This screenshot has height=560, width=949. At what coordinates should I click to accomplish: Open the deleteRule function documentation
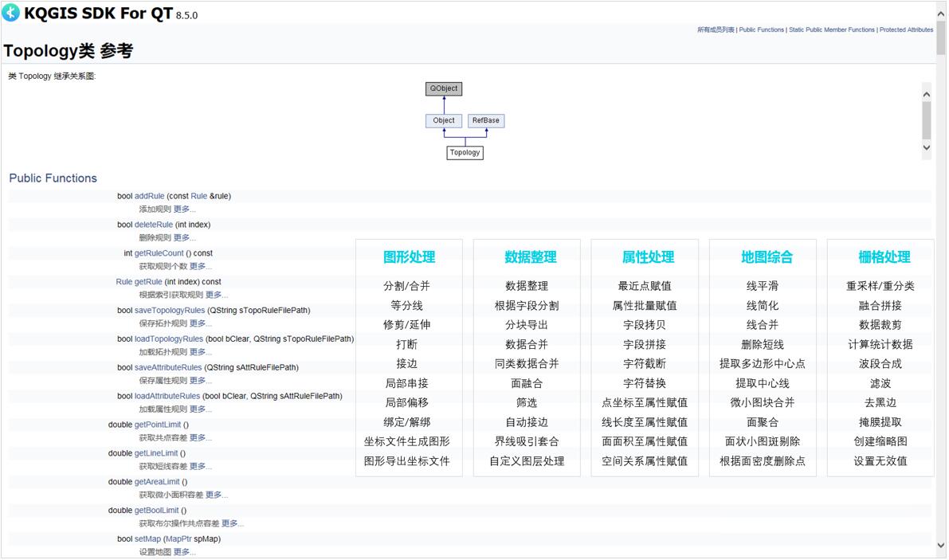[x=153, y=225]
